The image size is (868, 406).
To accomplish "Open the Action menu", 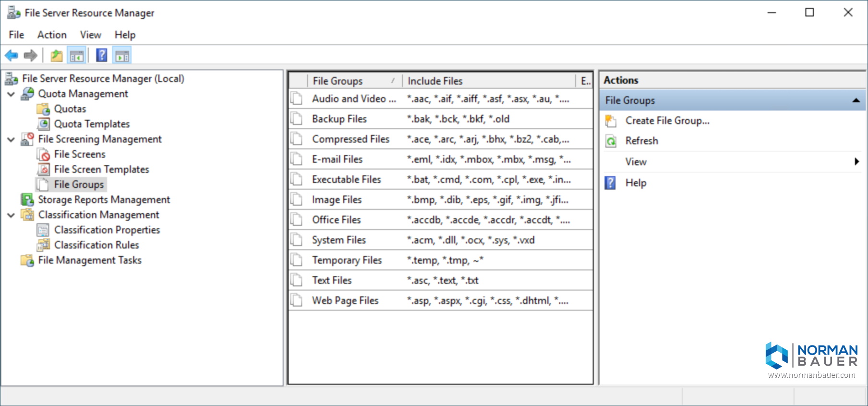I will 52,35.
